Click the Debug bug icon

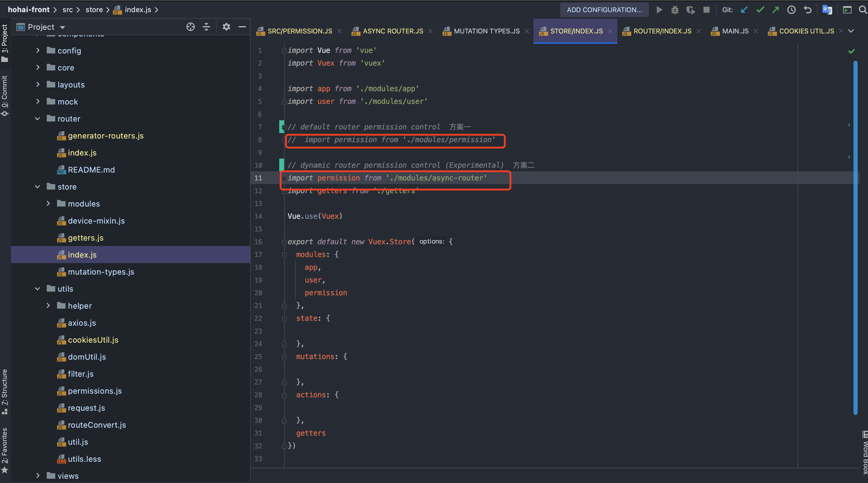coord(675,10)
